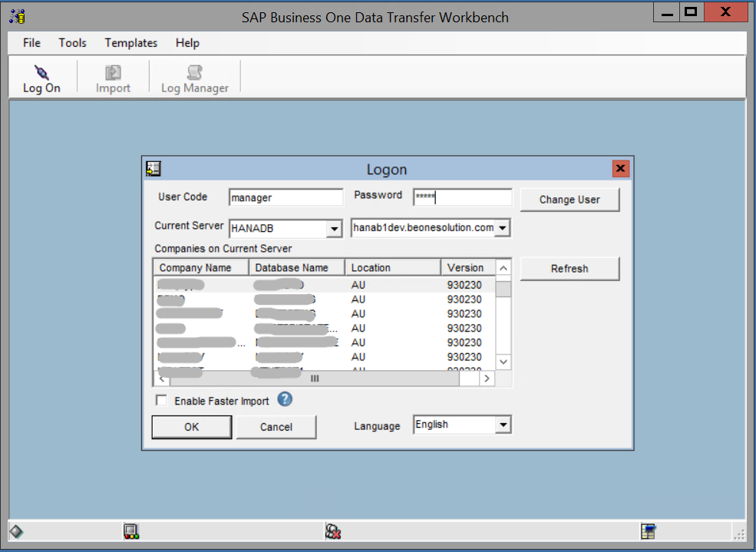Select the first company row in list
Viewport: 756px width, 552px height.
coord(325,285)
